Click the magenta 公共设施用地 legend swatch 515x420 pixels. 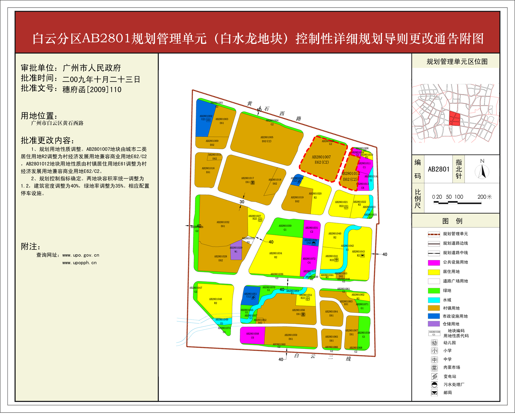point(434,263)
